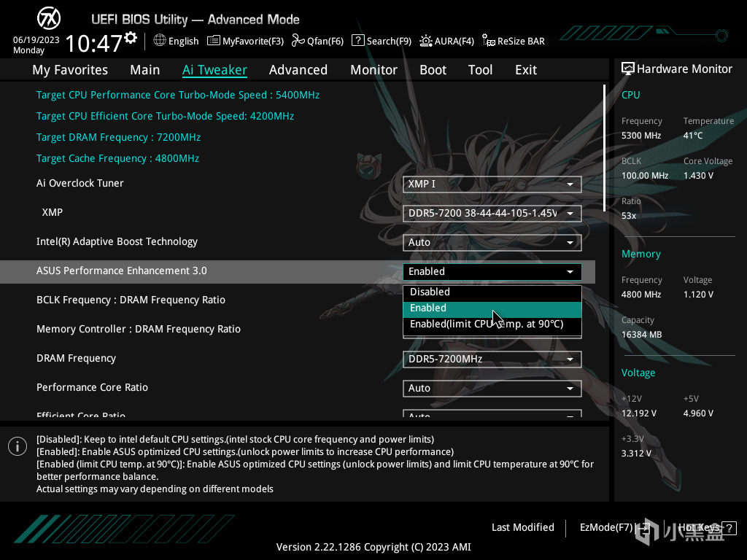Click the info icon beside help text
This screenshot has height=560, width=747.
pyautogui.click(x=18, y=446)
